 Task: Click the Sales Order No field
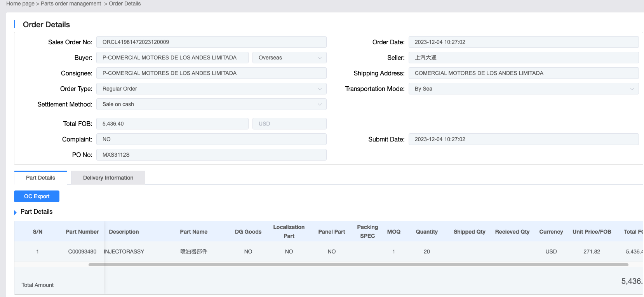211,42
